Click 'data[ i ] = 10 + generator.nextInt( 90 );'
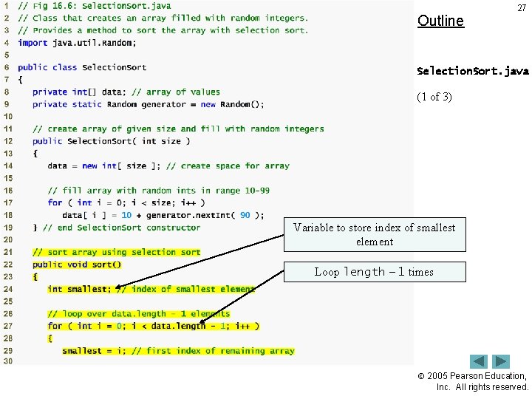The image size is (532, 399). (163, 215)
